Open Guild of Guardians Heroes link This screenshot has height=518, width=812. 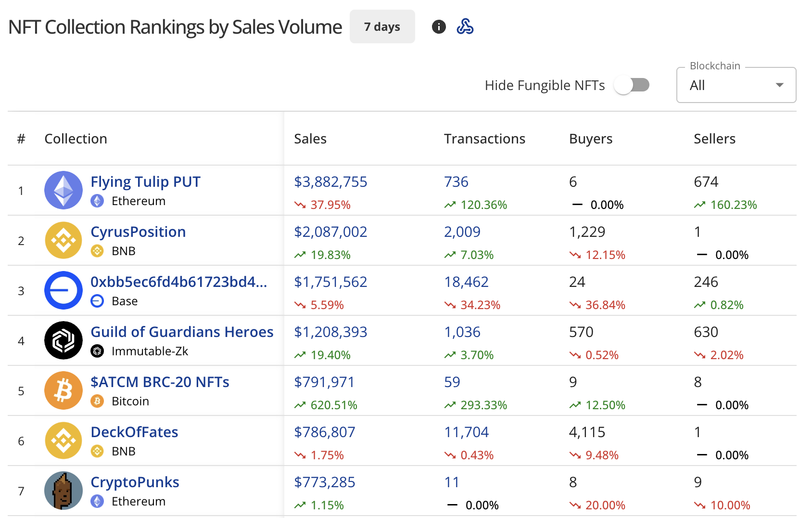pos(182,332)
